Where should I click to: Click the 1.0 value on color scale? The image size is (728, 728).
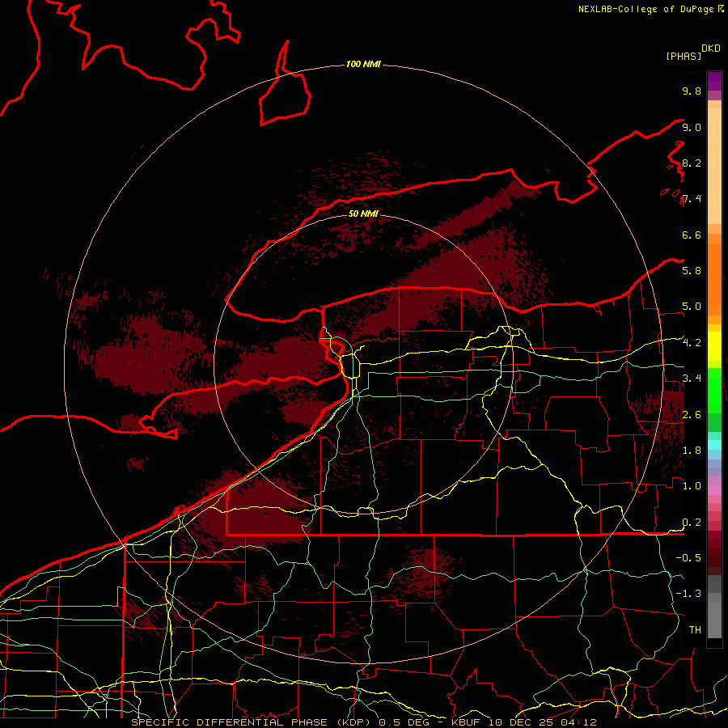tap(692, 486)
